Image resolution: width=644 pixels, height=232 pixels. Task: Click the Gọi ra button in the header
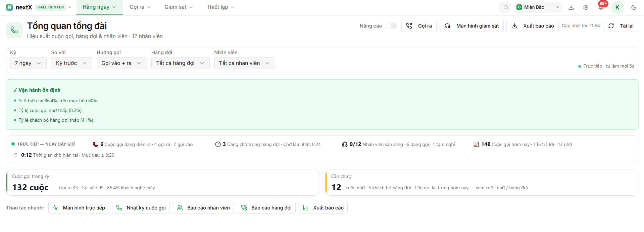point(419,26)
